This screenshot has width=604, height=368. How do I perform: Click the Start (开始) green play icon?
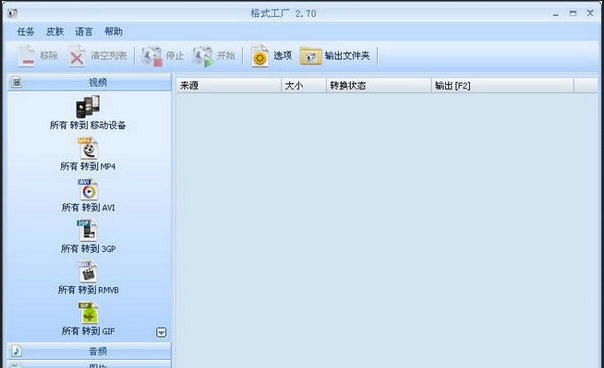[203, 56]
